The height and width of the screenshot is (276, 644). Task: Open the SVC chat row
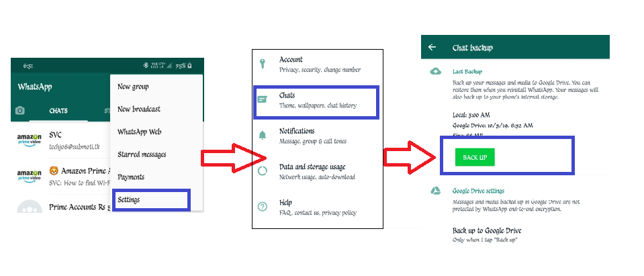point(62,140)
